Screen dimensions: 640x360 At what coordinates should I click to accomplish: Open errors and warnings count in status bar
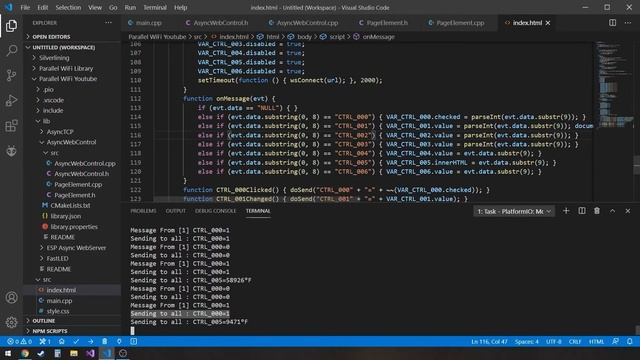click(x=20, y=341)
